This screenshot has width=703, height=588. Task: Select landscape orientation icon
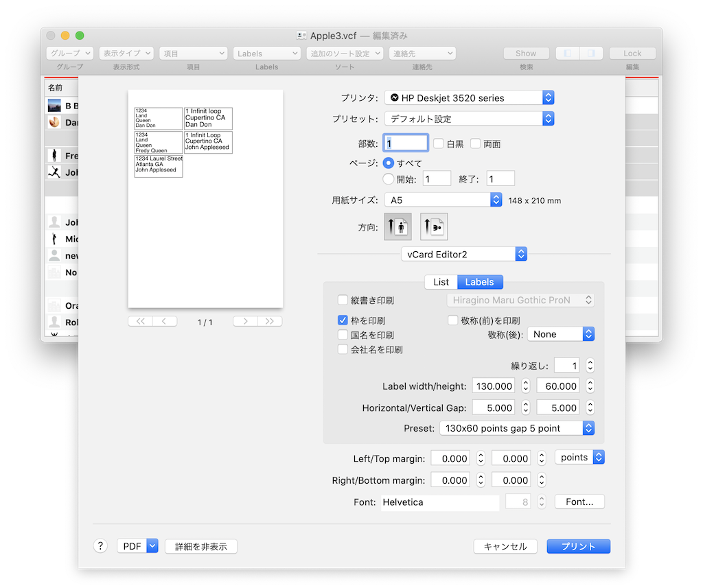[434, 226]
